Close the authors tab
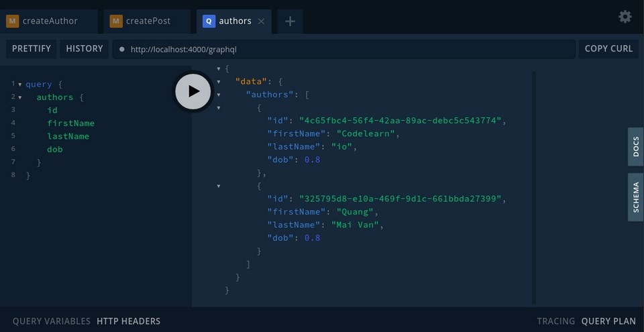Viewport: 644px width, 332px height. point(261,21)
